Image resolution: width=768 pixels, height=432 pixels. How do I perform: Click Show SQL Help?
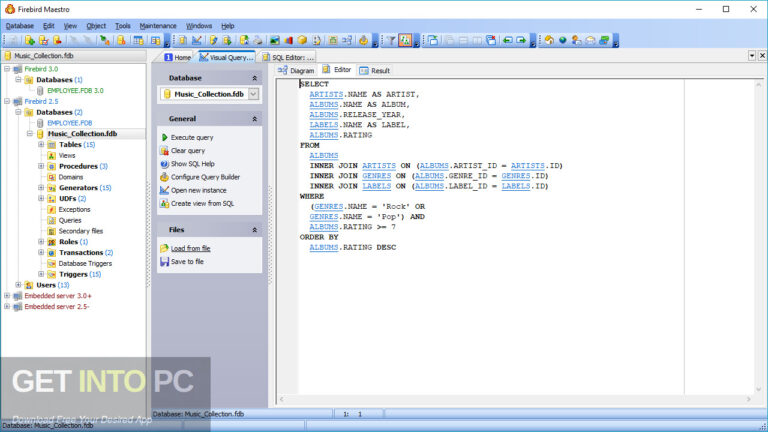pos(192,164)
